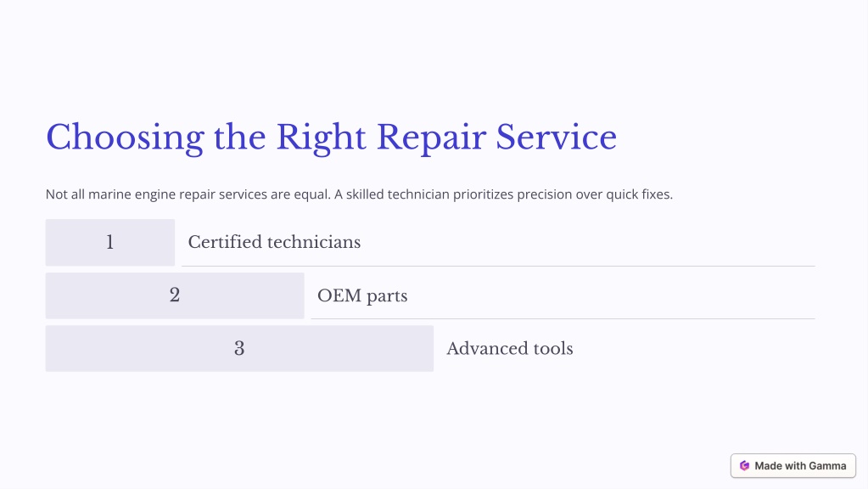The image size is (868, 489).
Task: Click the word Choosing in the title
Action: coord(125,138)
